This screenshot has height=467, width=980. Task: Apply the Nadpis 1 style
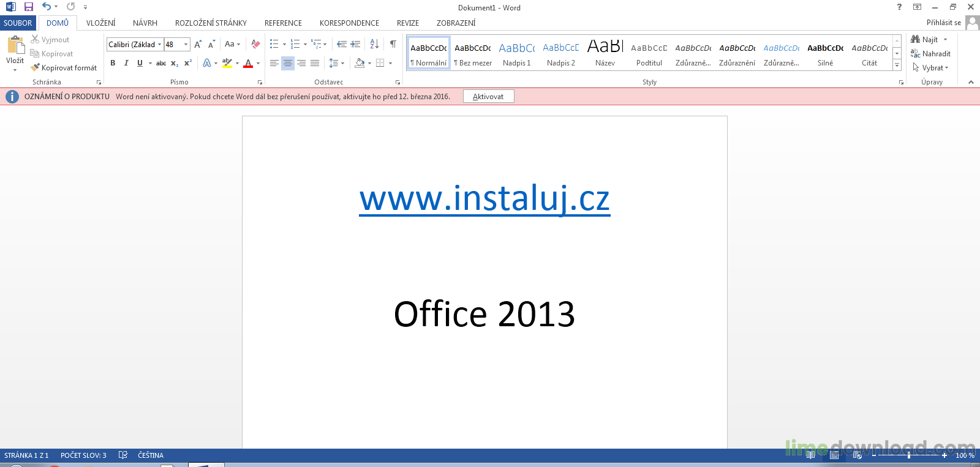(x=516, y=54)
